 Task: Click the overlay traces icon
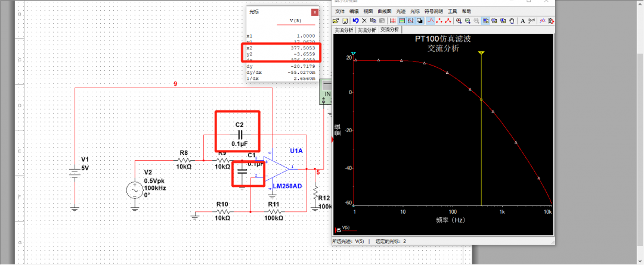(542, 20)
